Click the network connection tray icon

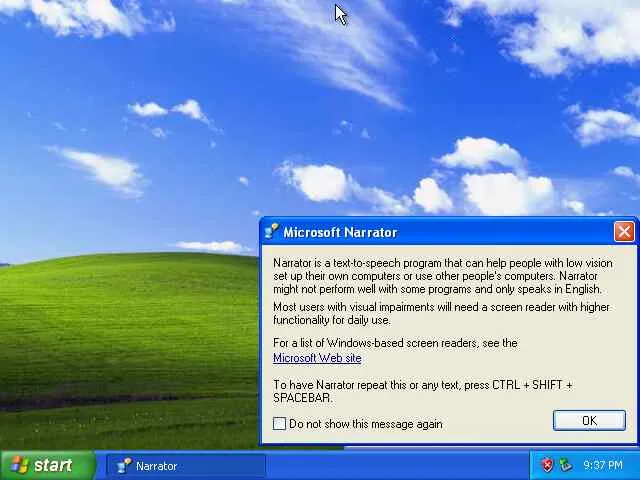pos(565,465)
